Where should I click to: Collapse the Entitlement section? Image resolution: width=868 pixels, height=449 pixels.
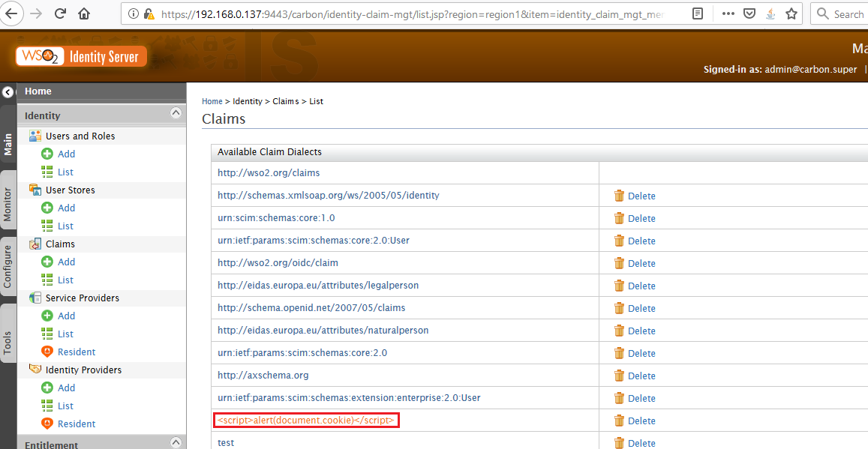click(x=176, y=442)
